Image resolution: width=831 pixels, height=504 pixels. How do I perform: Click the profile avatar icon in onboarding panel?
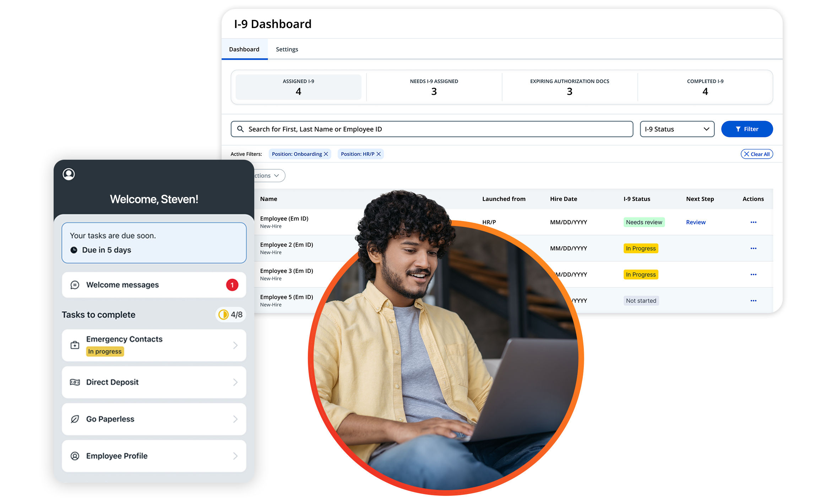tap(69, 174)
